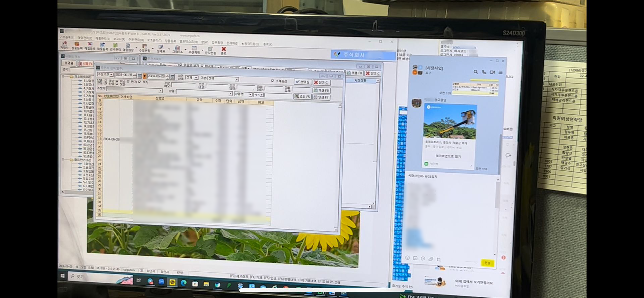Click the 네이버앱으로 열기 link button
Image resolution: width=644 pixels, height=298 pixels.
click(x=448, y=156)
